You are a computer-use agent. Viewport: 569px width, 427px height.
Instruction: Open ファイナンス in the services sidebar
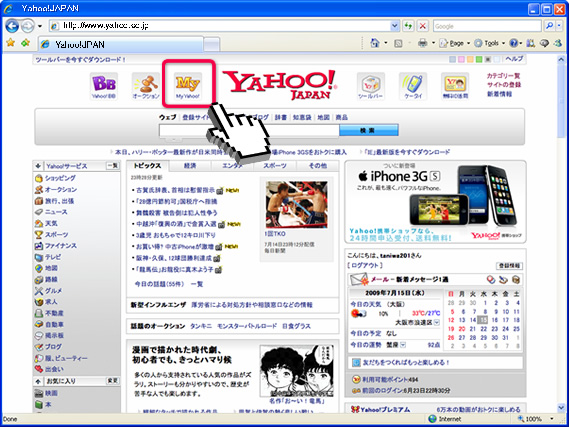pyautogui.click(x=61, y=246)
